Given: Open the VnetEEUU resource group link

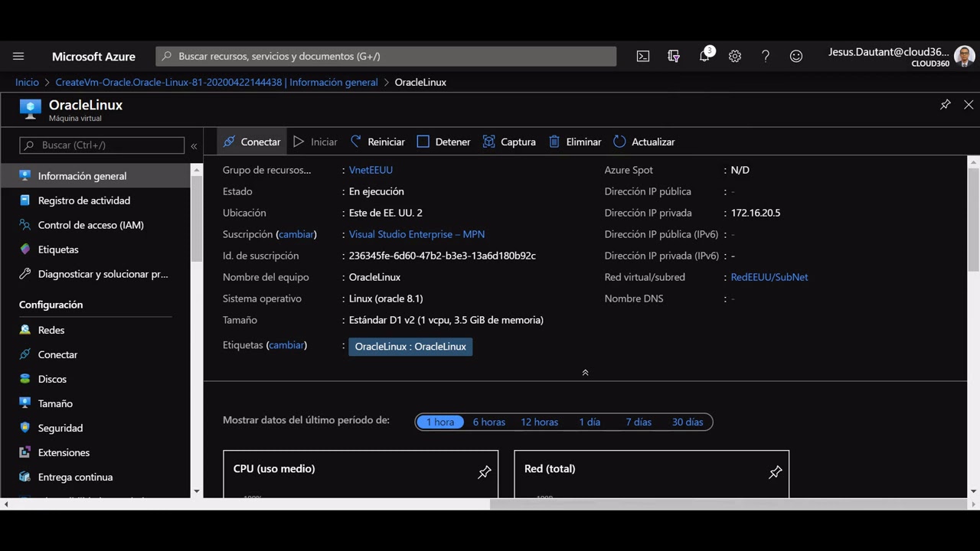Looking at the screenshot, I should [x=371, y=170].
